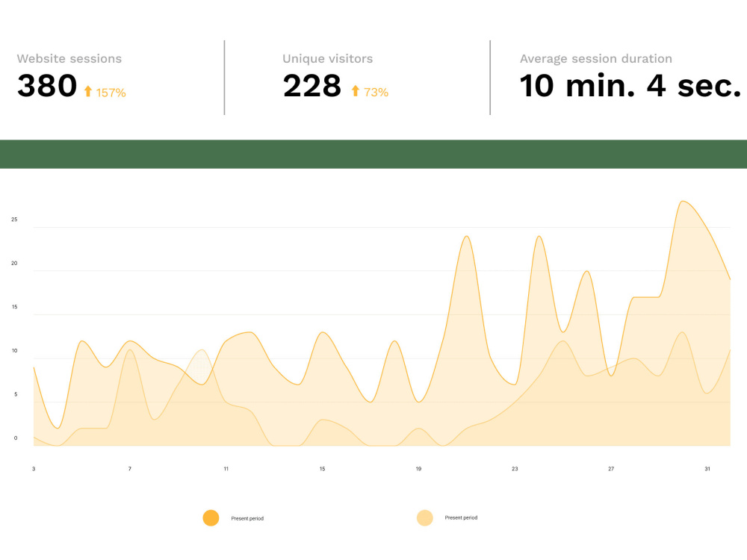This screenshot has height=560, width=747.
Task: Select the darker orange legend circle
Action: point(211,517)
